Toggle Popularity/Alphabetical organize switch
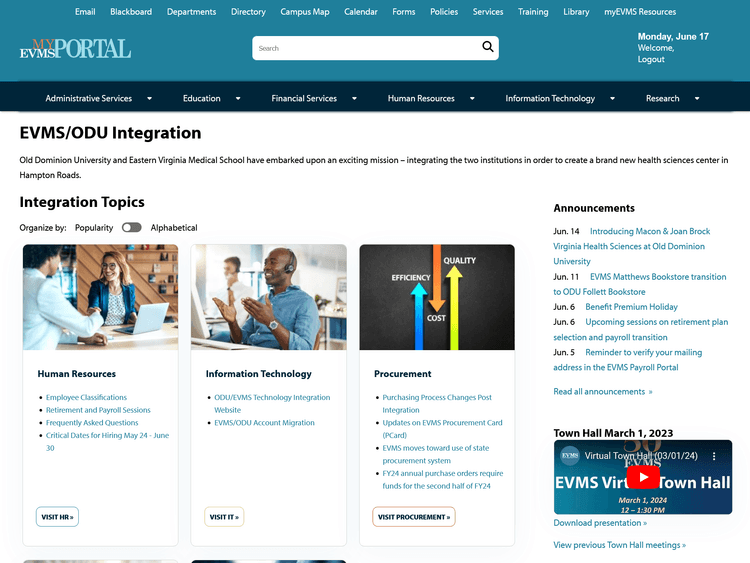This screenshot has width=750, height=563. 132,227
